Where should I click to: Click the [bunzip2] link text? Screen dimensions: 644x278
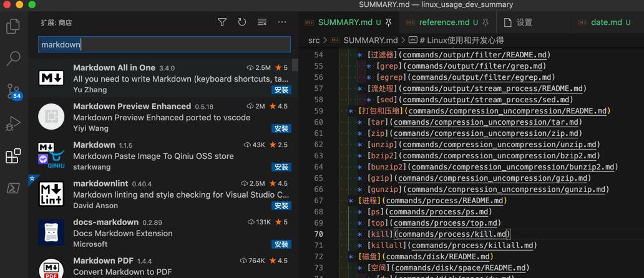click(386, 167)
